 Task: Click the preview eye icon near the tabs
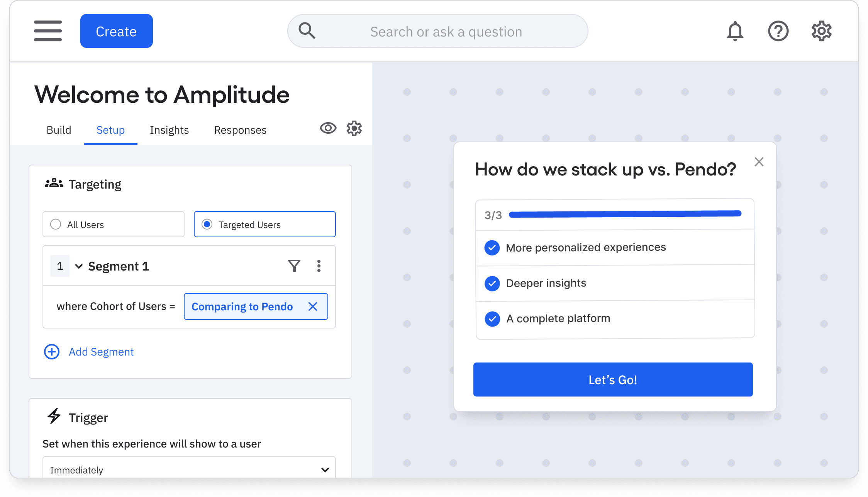(327, 129)
